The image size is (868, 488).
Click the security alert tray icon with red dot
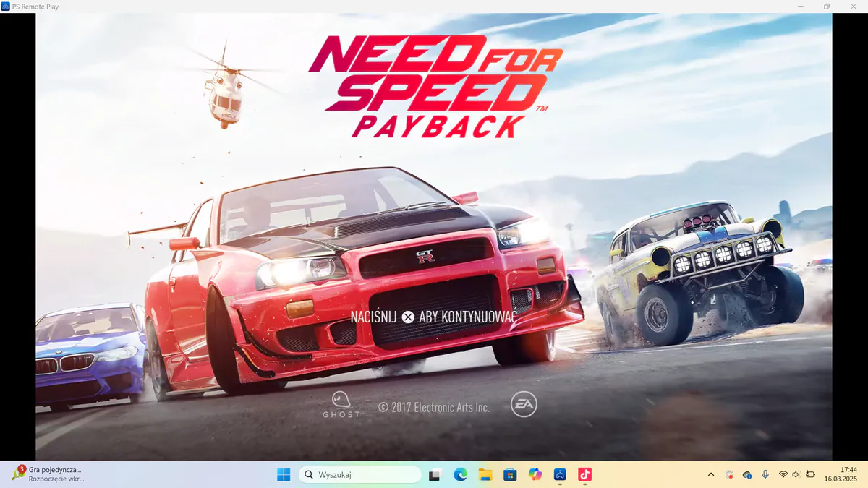(729, 474)
